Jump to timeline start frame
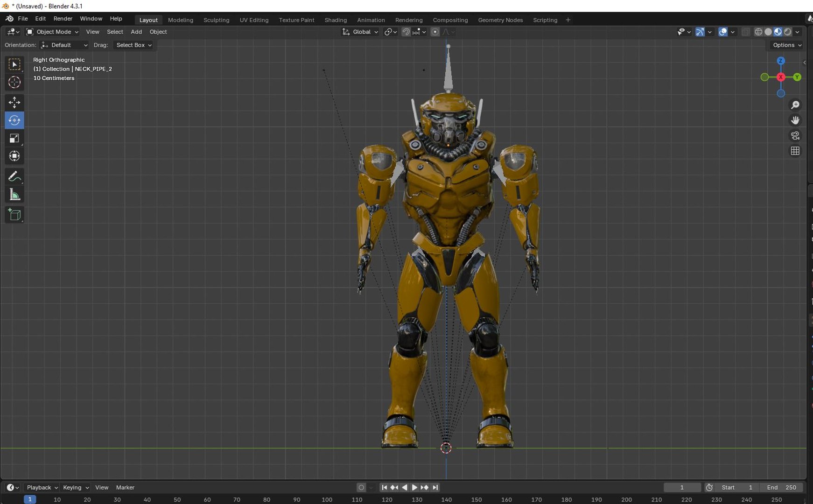Screen dimensions: 813x504 (x=384, y=487)
